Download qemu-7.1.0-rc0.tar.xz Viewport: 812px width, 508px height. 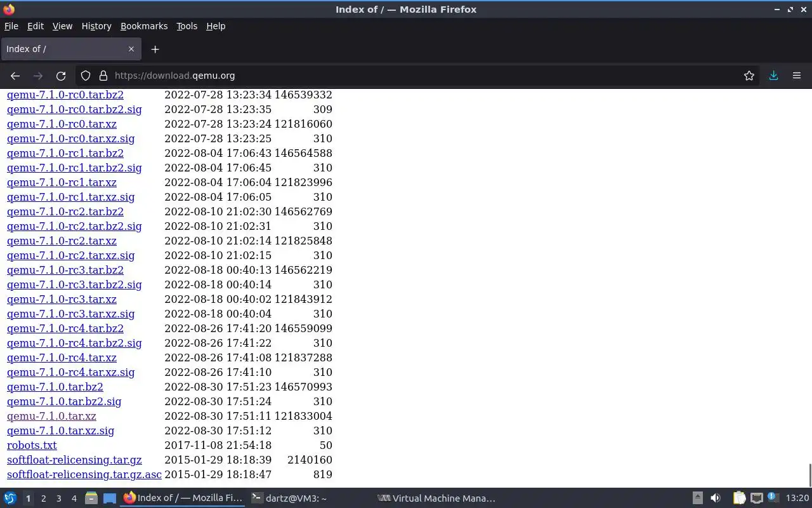[62, 124]
